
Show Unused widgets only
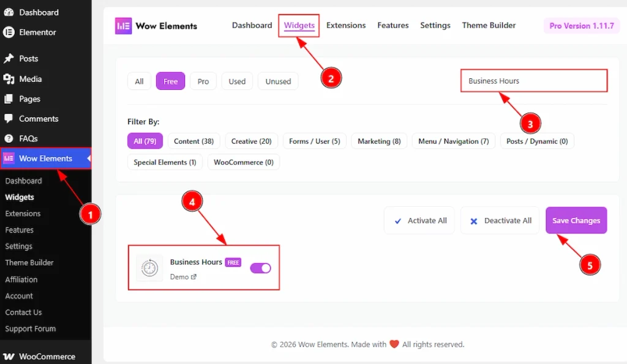278,81
